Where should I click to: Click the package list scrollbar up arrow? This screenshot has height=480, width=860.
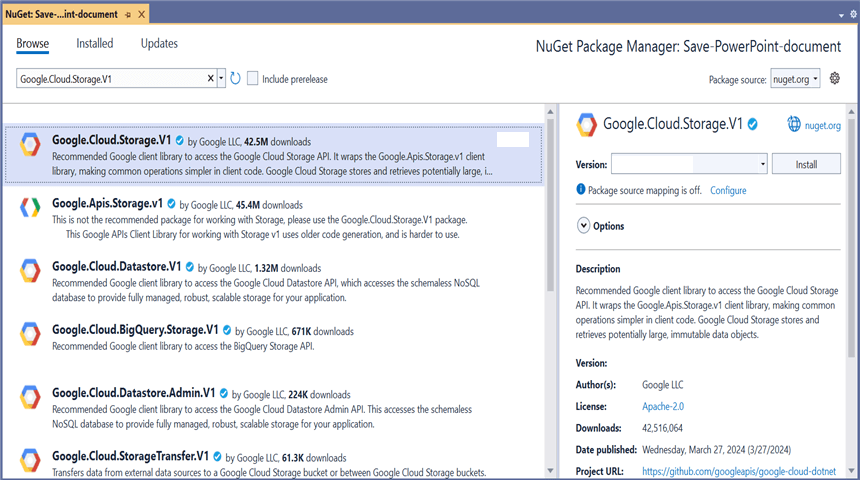click(550, 111)
